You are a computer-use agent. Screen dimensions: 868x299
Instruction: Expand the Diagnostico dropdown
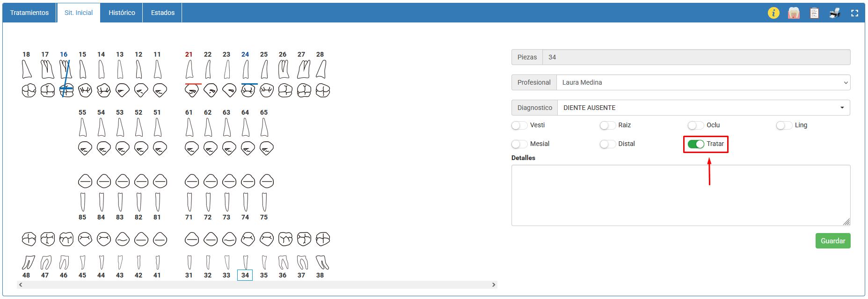coord(703,108)
